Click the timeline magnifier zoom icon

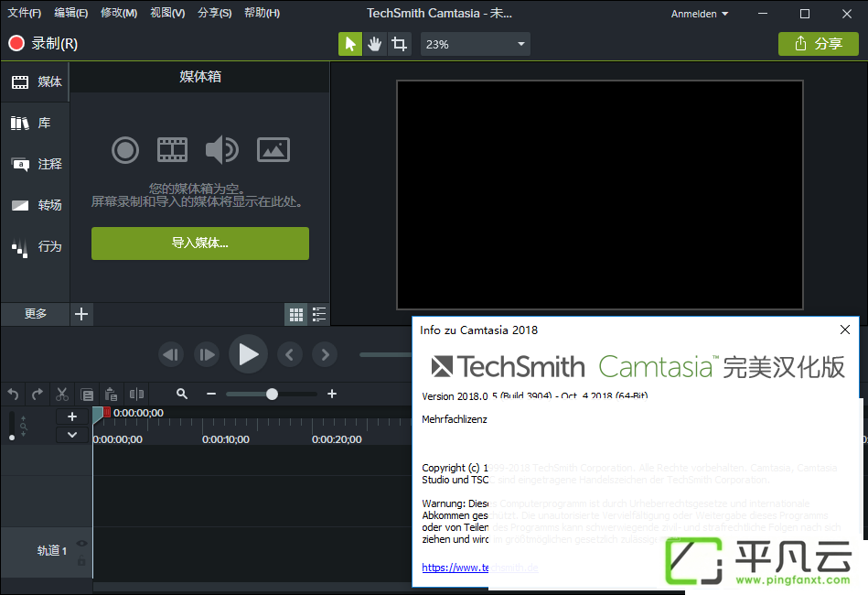tap(182, 394)
